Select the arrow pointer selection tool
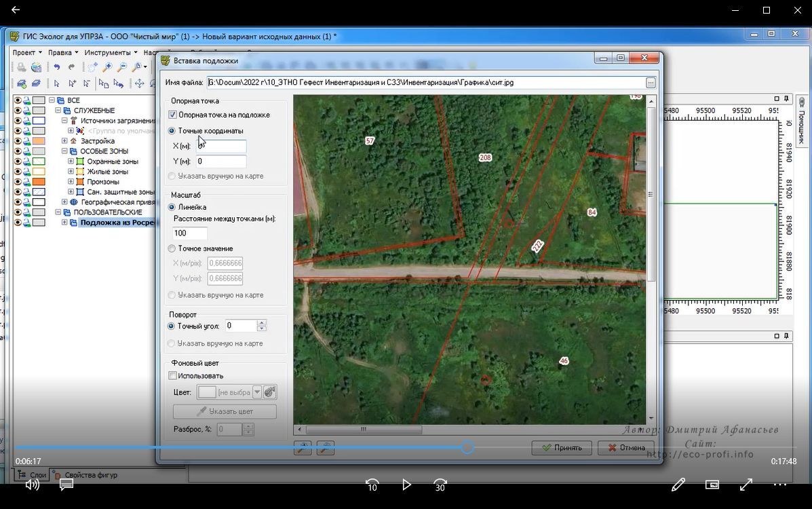 (57, 83)
